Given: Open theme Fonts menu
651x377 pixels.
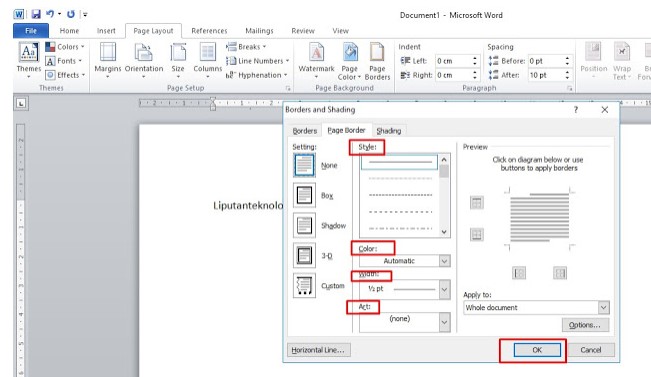Looking at the screenshot, I should tap(64, 61).
